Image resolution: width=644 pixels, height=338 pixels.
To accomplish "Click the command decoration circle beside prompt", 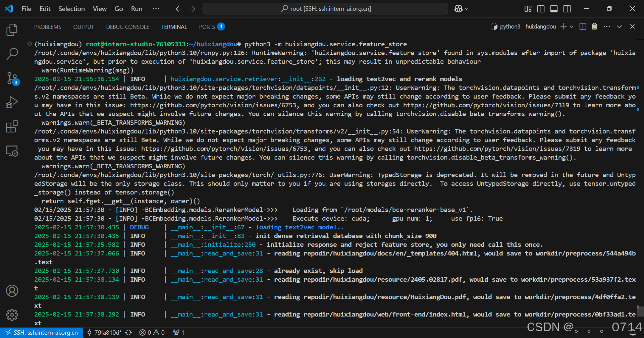I will [30, 44].
